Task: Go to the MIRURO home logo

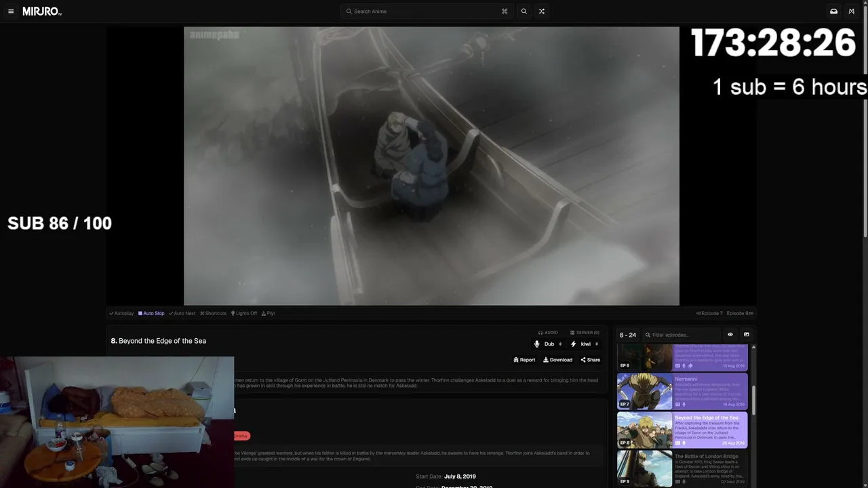Action: point(42,12)
